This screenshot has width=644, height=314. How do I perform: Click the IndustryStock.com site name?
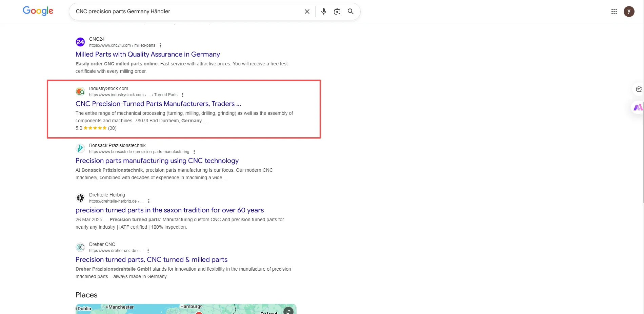tap(108, 88)
